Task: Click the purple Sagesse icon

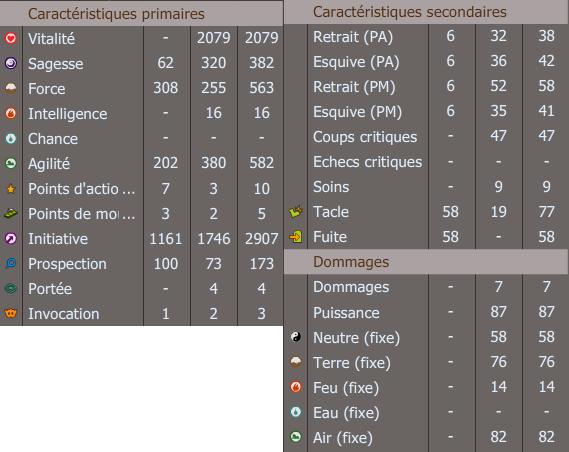Action: (11, 63)
